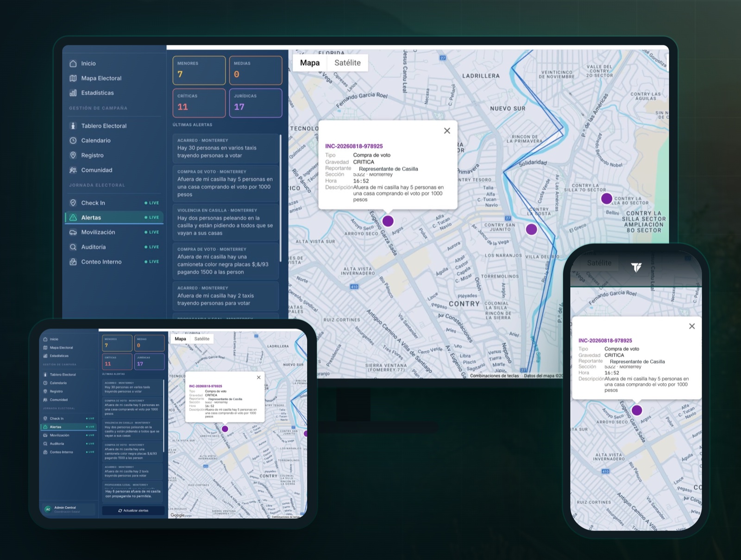
Task: Click Check In location icon on desktop monitor
Action: tap(73, 203)
